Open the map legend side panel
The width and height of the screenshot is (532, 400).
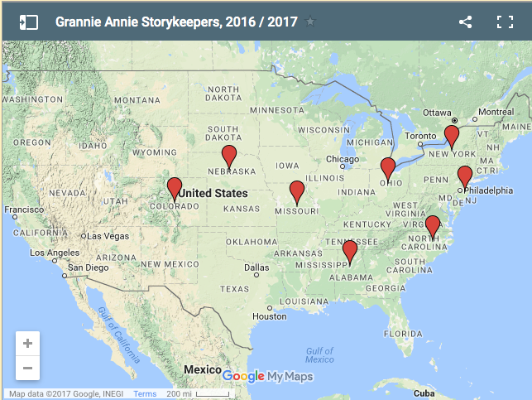click(28, 22)
